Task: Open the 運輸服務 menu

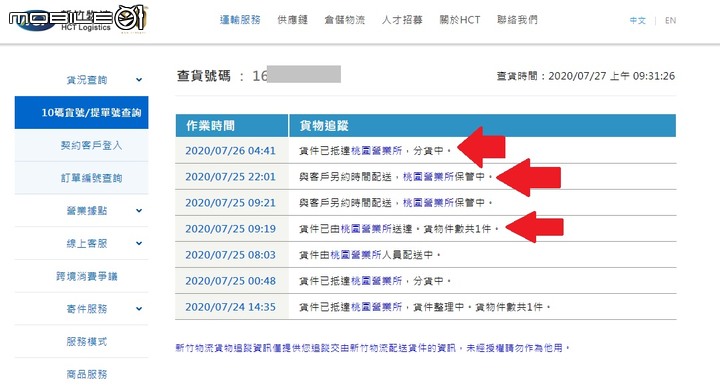Action: click(x=240, y=20)
